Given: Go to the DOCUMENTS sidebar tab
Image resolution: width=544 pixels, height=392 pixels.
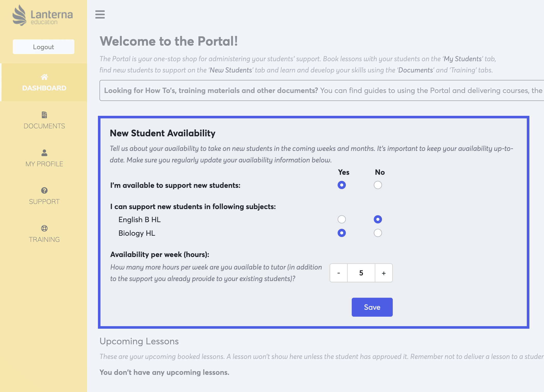Looking at the screenshot, I should point(44,126).
